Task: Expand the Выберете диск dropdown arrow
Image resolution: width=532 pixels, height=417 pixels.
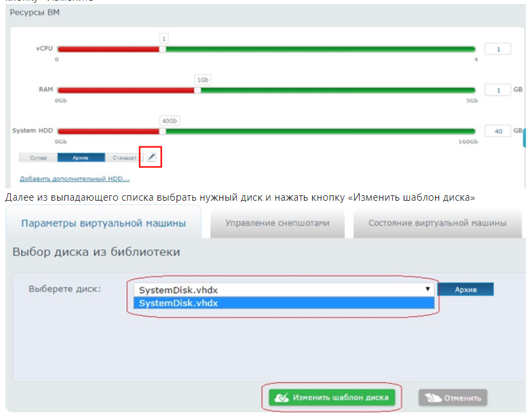Action: point(427,289)
